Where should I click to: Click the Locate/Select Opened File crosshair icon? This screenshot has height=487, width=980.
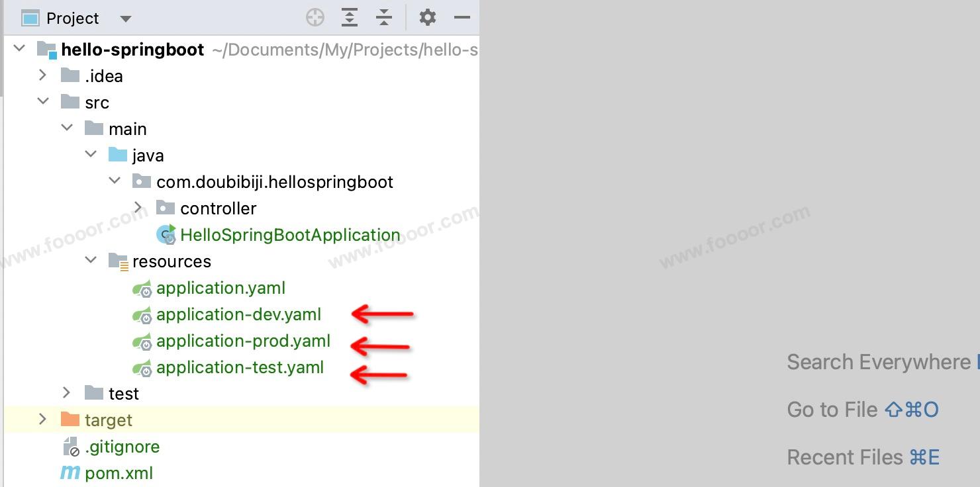click(x=315, y=18)
